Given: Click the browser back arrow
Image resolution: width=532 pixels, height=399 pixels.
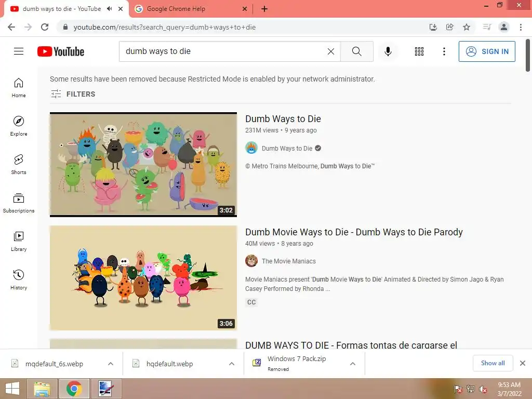Looking at the screenshot, I should point(11,27).
